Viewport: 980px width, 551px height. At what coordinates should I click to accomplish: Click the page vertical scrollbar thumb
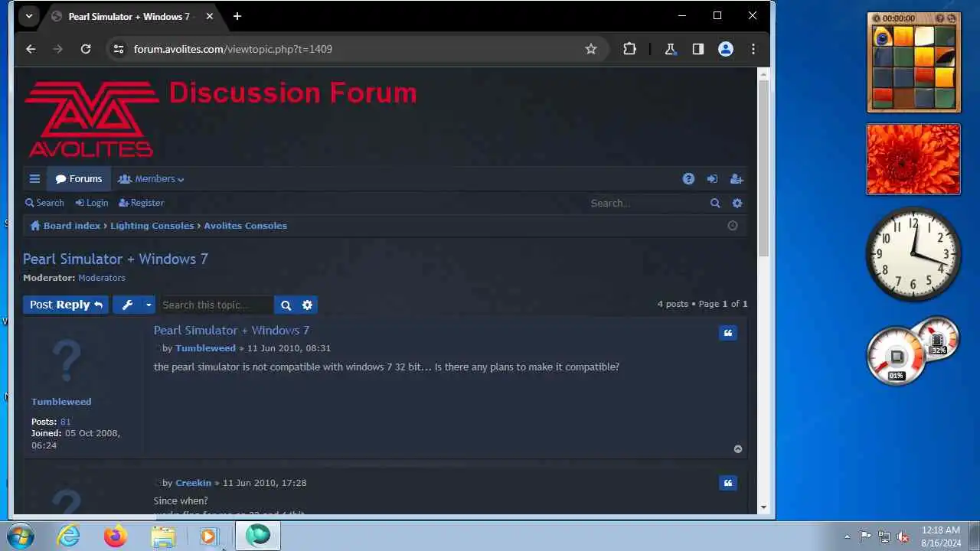click(763, 168)
